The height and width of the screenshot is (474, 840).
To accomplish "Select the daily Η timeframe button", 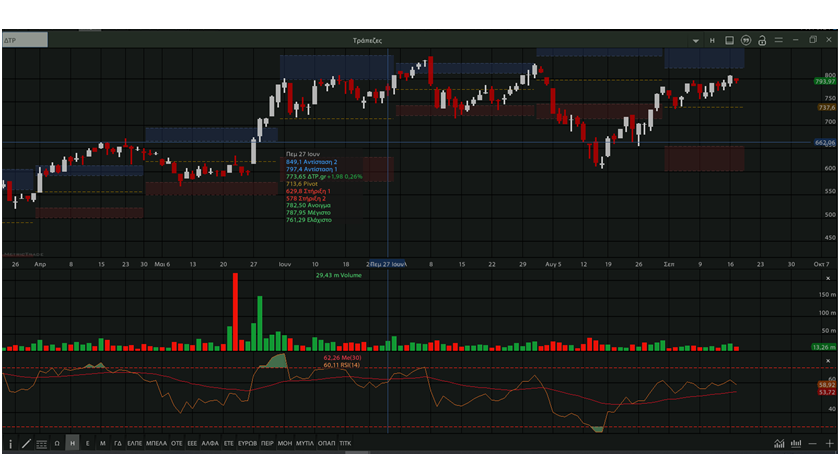I will coord(72,443).
